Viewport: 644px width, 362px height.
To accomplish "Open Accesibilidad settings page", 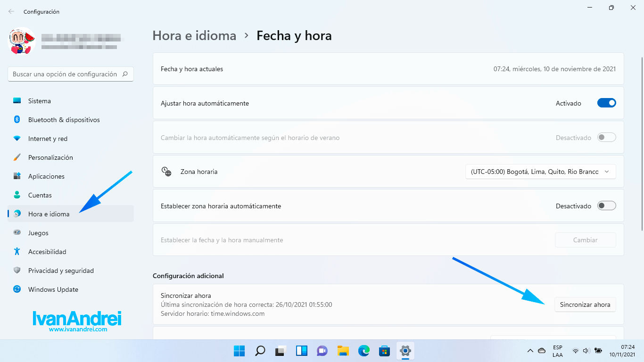I will pos(71,252).
